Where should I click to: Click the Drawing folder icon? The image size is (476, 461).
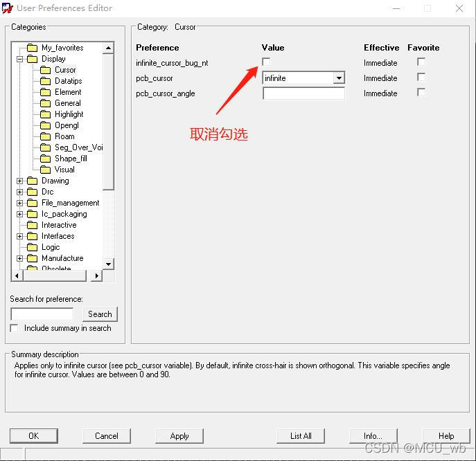tap(32, 181)
